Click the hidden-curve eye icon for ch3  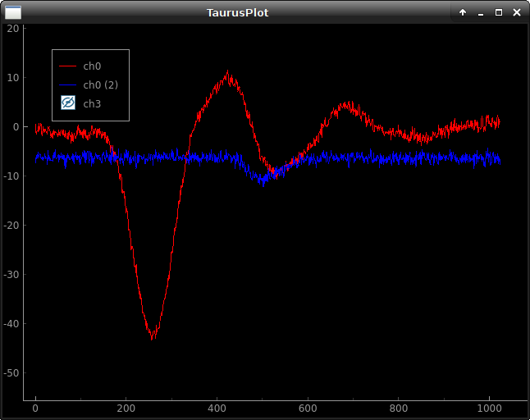(x=68, y=103)
